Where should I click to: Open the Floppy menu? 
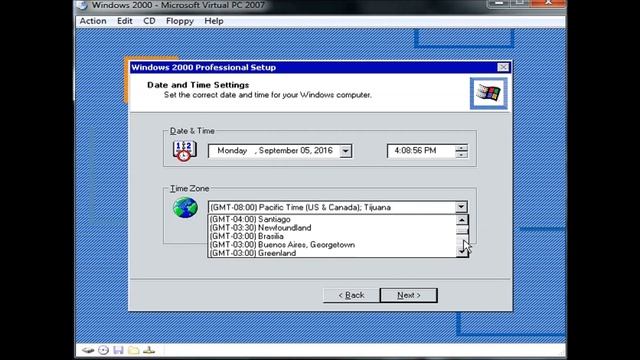(x=180, y=21)
